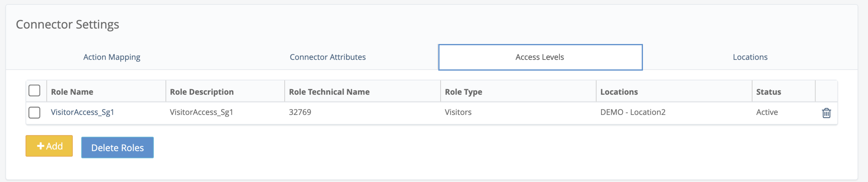This screenshot has height=182, width=868.
Task: Click the Locations column header in table
Action: [x=619, y=92]
